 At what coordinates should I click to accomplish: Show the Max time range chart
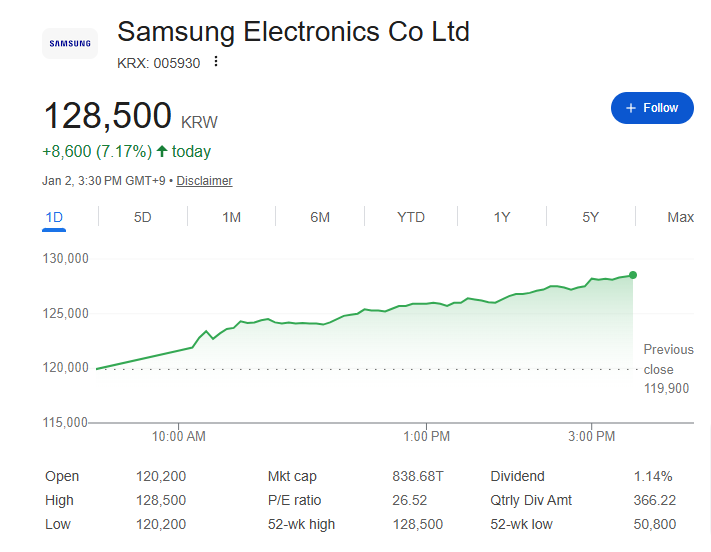[x=680, y=217]
